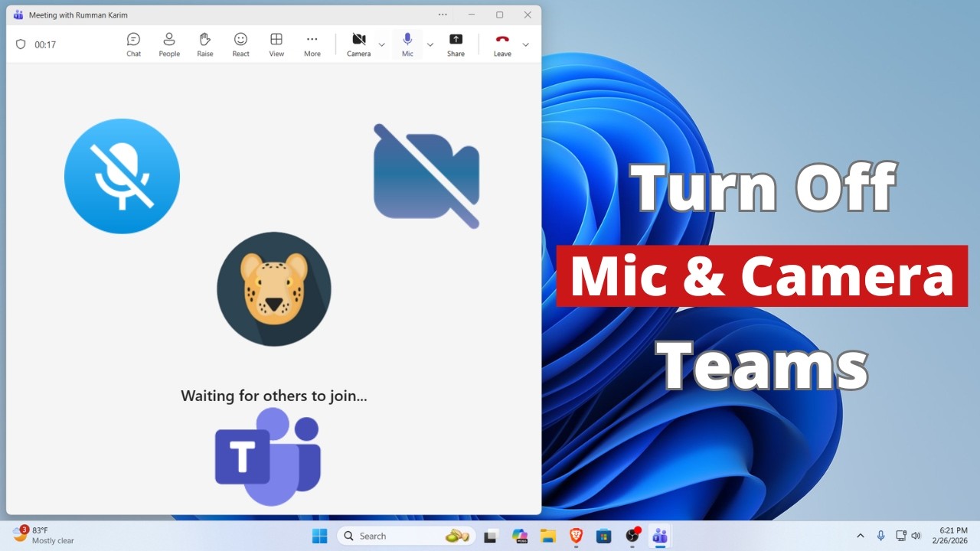Open title bar three-dot settings menu

(x=443, y=15)
